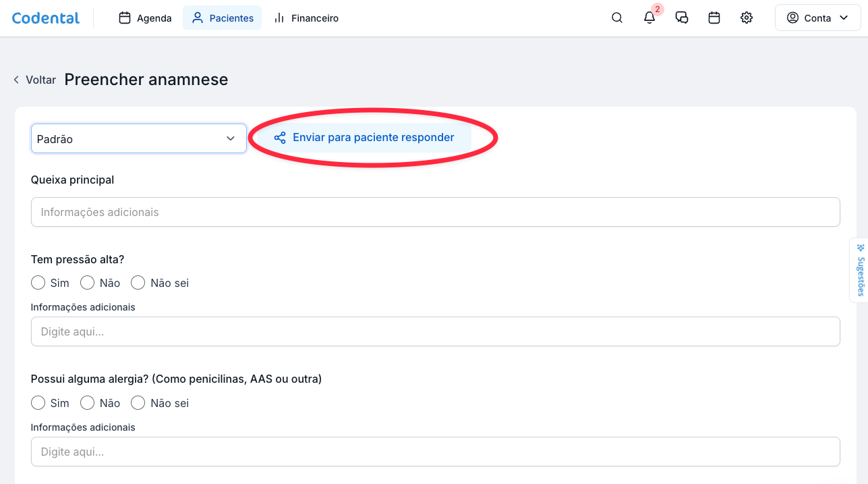Viewport: 868px width, 484px height.
Task: Open the search magnifier icon
Action: pos(616,18)
